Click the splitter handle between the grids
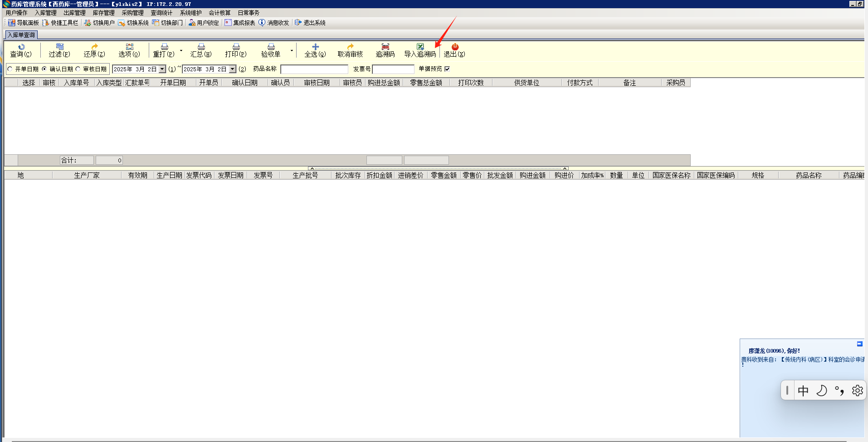This screenshot has height=442, width=868. coord(438,168)
